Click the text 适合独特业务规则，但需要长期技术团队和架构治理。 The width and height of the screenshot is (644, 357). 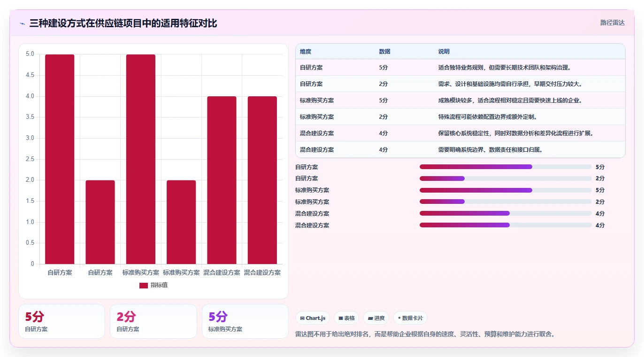(505, 68)
